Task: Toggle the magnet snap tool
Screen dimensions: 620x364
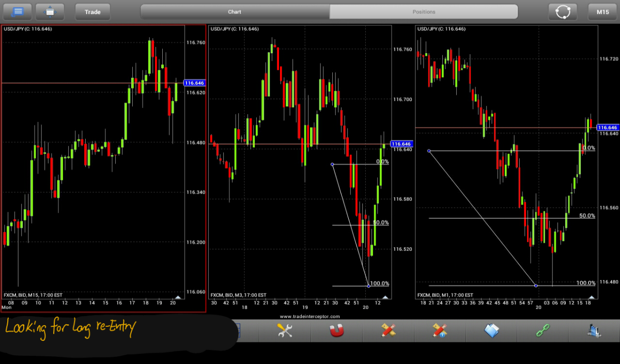Action: point(337,331)
